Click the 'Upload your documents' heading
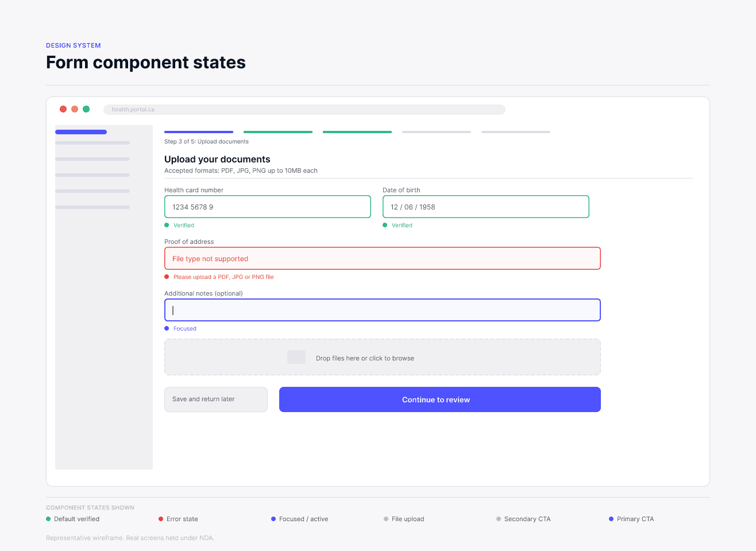The width and height of the screenshot is (756, 551). pos(217,159)
